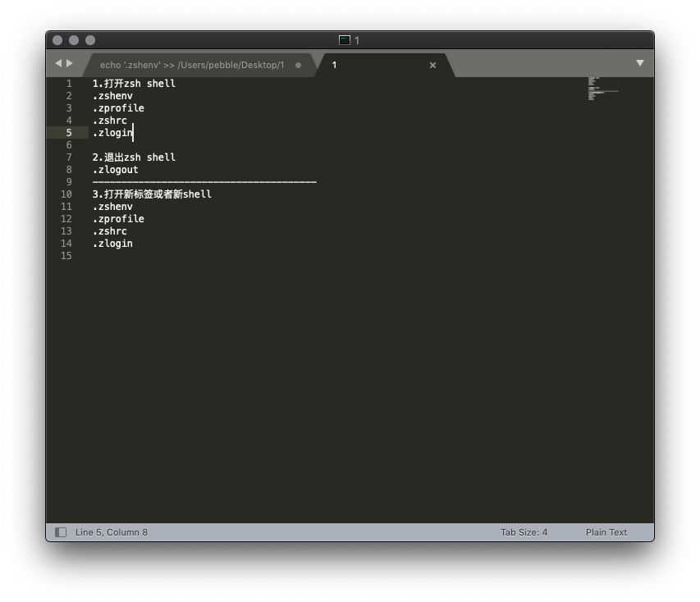Click '.zlogin' on line 14
The height and width of the screenshot is (602, 700).
click(112, 244)
